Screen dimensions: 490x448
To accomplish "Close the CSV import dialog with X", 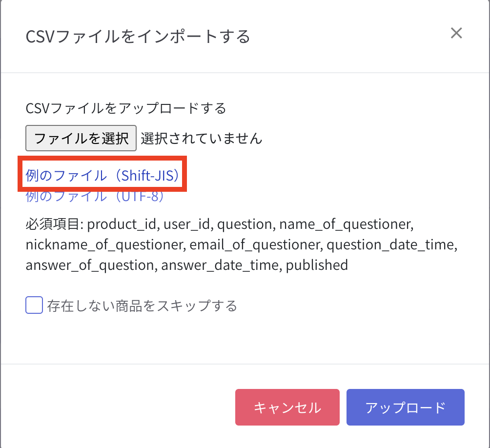I will click(x=456, y=33).
